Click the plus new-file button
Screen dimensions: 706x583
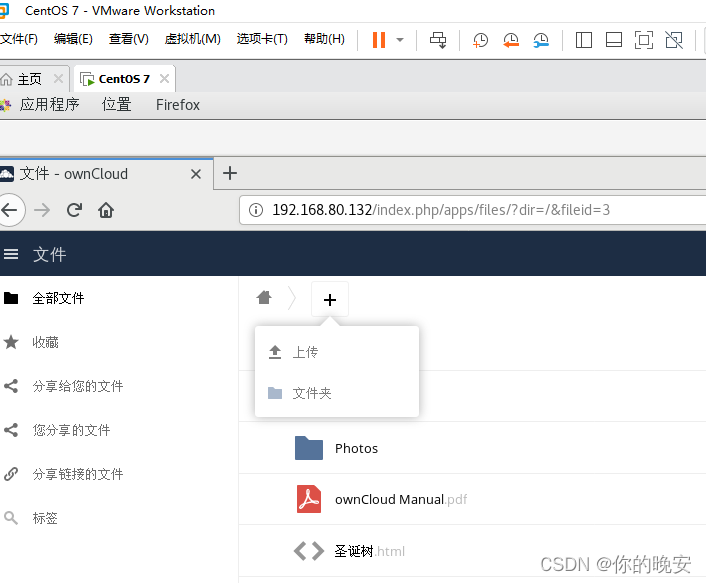(330, 299)
